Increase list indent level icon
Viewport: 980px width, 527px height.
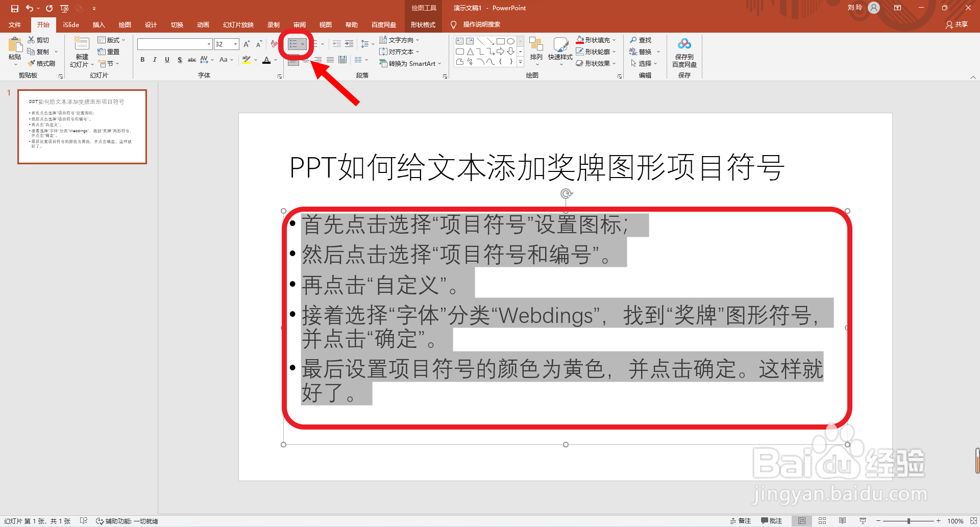tap(349, 44)
